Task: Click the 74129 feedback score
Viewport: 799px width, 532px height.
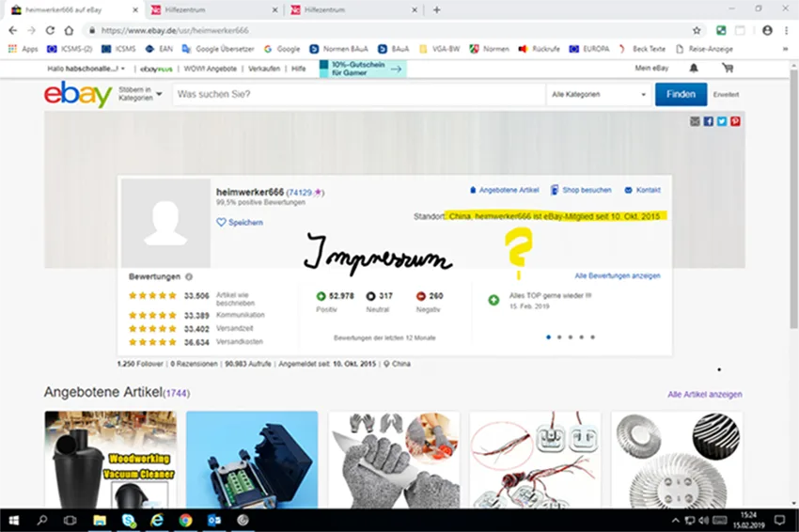Action: click(300, 193)
